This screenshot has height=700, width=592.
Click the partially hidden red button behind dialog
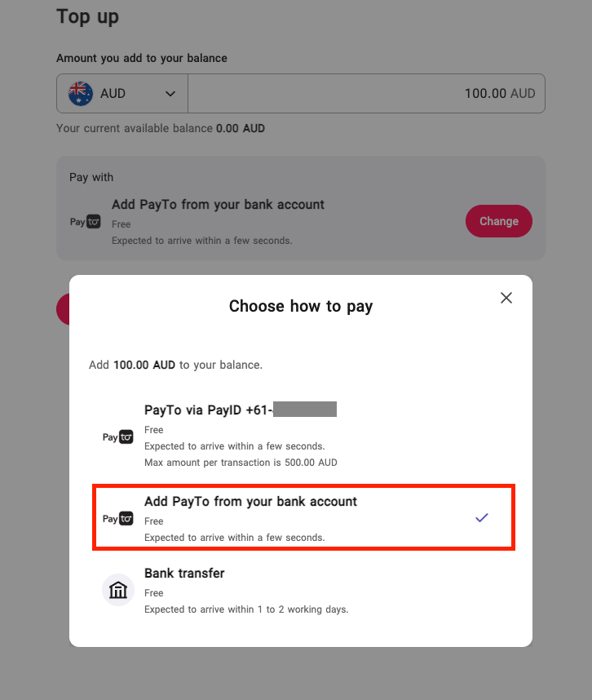click(x=63, y=309)
